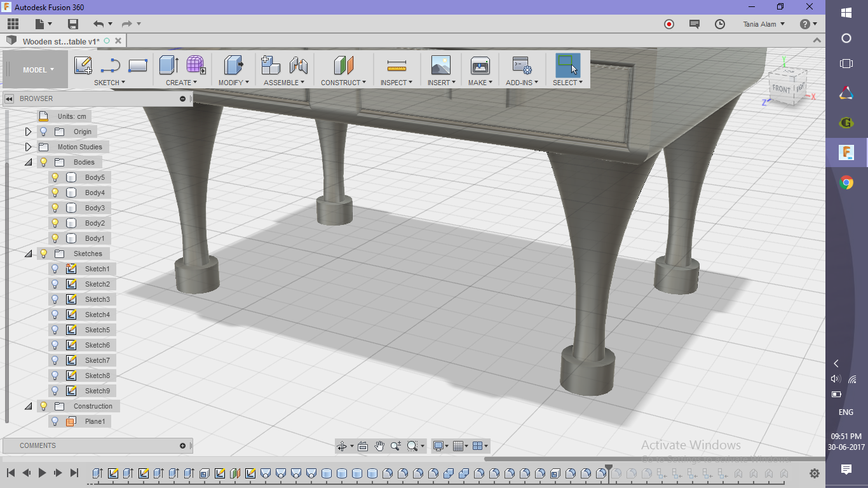
Task: Toggle visibility bulb for Body1
Action: point(55,238)
